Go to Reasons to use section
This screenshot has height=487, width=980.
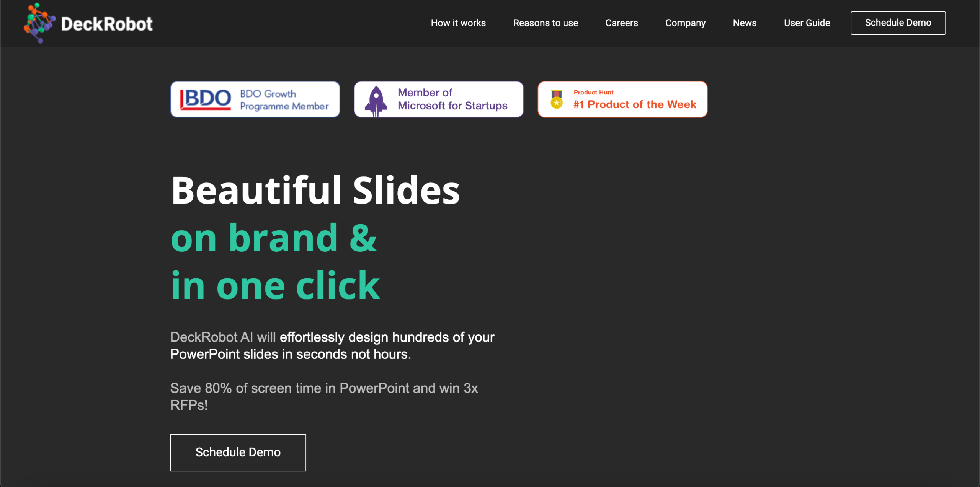[546, 23]
